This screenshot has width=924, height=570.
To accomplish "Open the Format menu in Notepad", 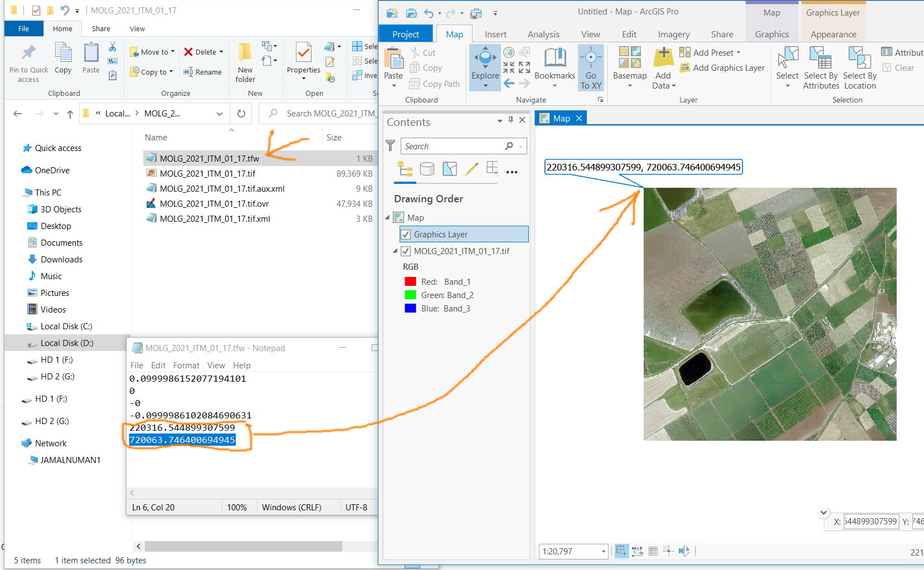I will click(186, 366).
